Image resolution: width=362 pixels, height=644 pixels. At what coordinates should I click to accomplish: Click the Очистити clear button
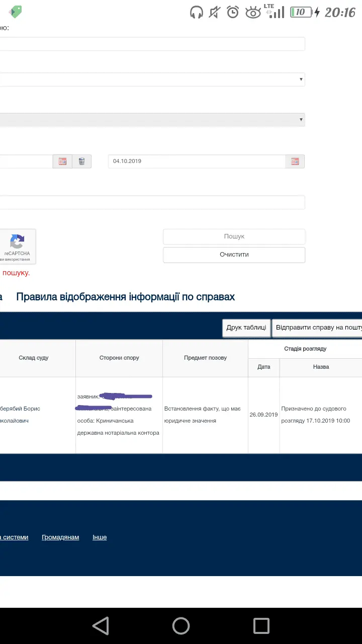(234, 255)
